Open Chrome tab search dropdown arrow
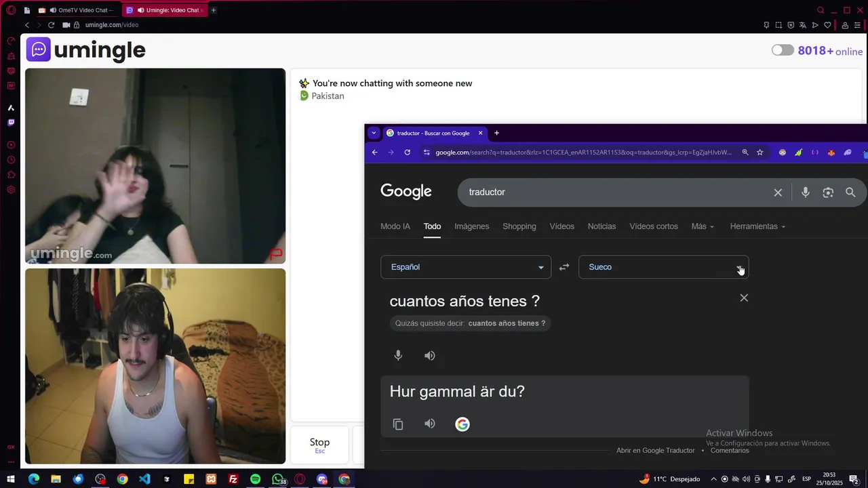The height and width of the screenshot is (488, 868). click(374, 133)
